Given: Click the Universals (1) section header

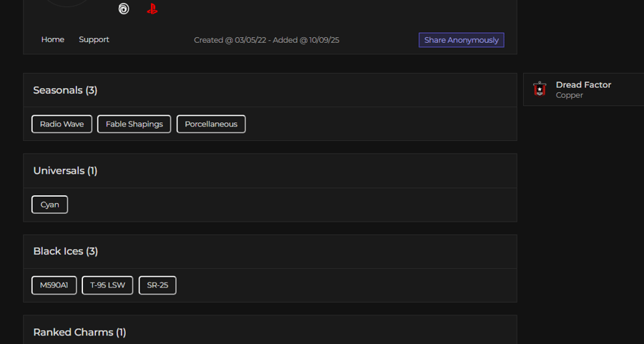Looking at the screenshot, I should click(x=65, y=171).
